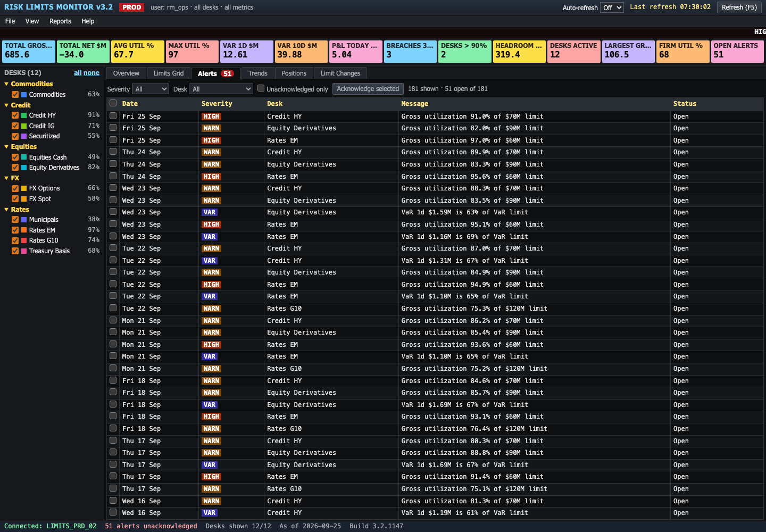Open the Help menu
Image resolution: width=766 pixels, height=532 pixels.
pyautogui.click(x=88, y=21)
